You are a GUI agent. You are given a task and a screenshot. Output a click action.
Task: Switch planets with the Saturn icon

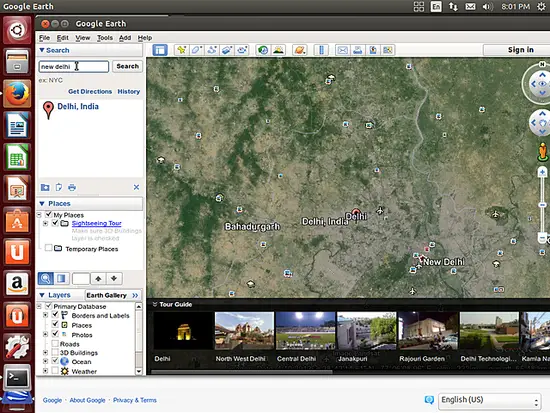coord(300,50)
